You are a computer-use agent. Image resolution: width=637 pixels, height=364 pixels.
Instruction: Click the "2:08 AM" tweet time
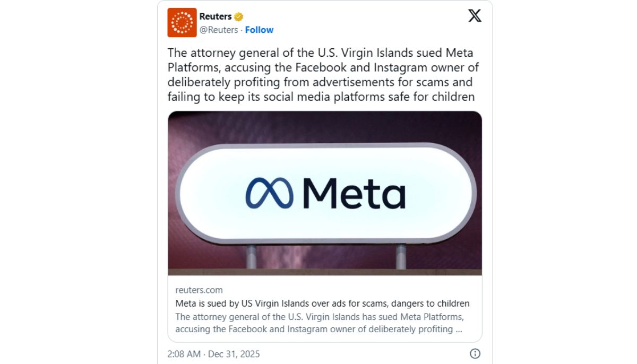185,354
